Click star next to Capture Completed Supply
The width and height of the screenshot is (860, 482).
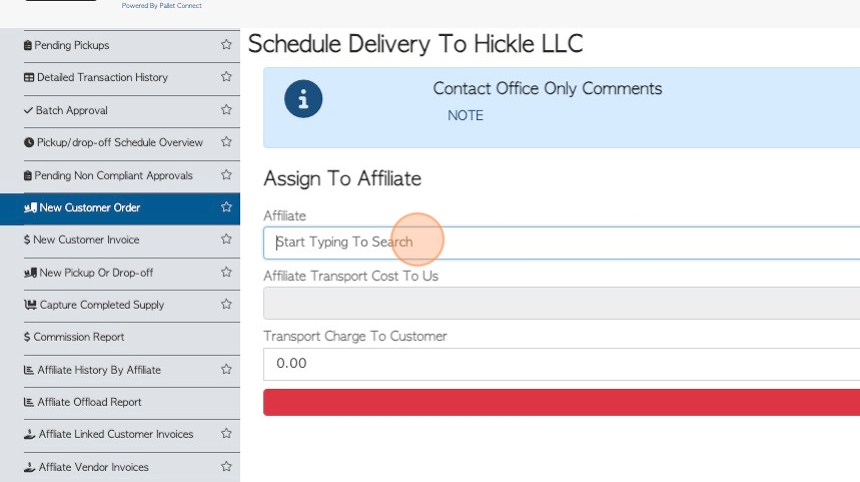click(226, 305)
